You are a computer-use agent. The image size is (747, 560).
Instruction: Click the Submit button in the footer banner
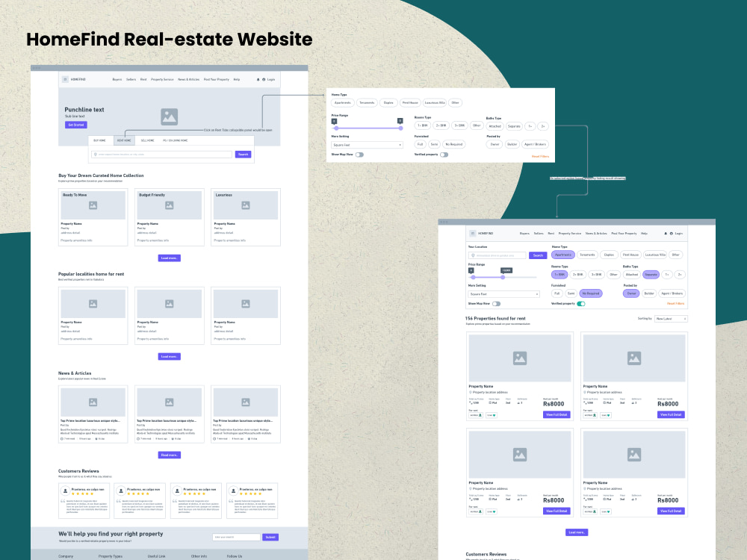[x=270, y=537]
